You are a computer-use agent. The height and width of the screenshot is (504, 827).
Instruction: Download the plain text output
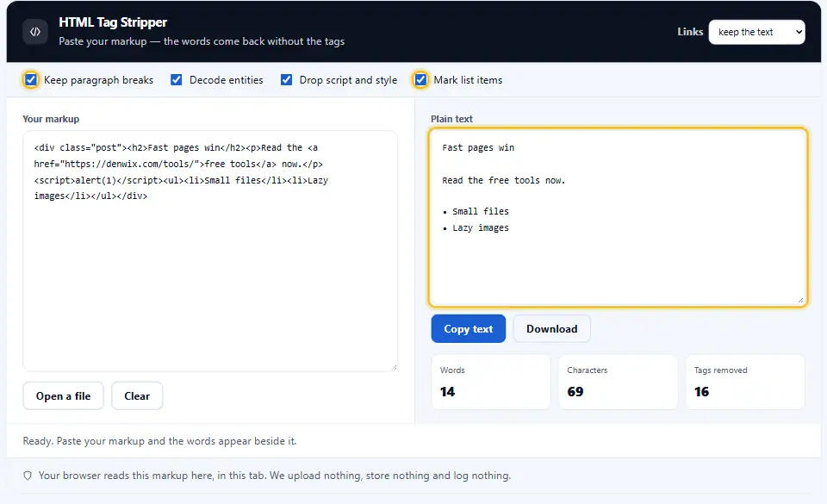[x=551, y=329]
